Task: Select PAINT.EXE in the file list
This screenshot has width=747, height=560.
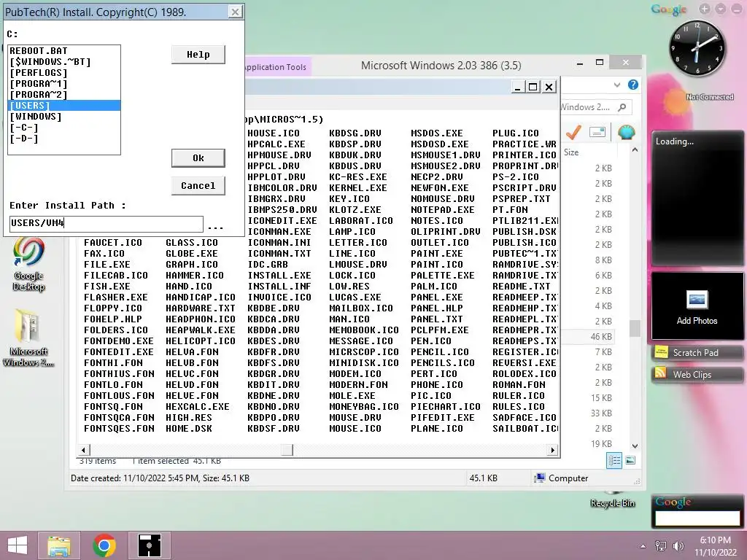Action: point(436,253)
